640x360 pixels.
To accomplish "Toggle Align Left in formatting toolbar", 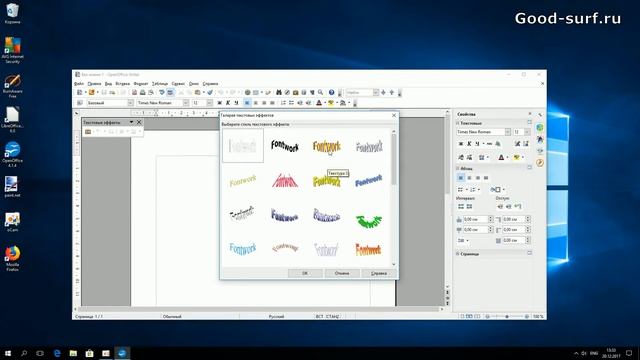I will 247,103.
